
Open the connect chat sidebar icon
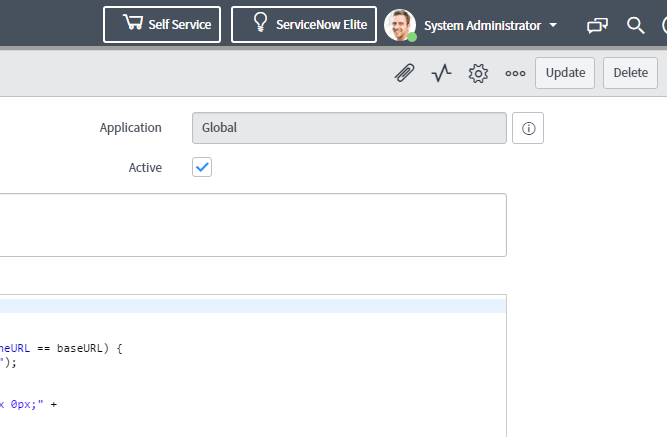click(x=597, y=26)
